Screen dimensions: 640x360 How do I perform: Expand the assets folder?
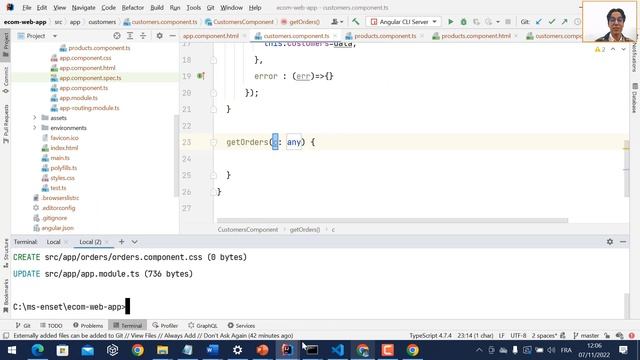[35, 118]
